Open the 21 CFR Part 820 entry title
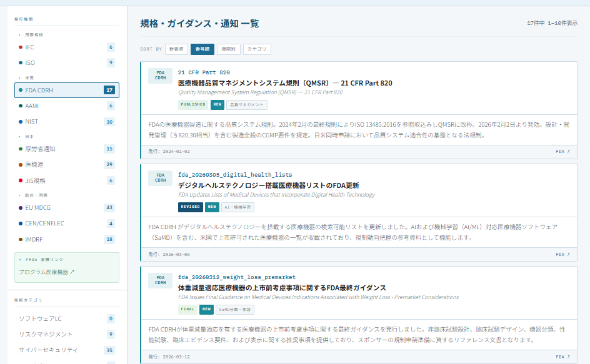The height and width of the screenshot is (364, 590). [285, 83]
